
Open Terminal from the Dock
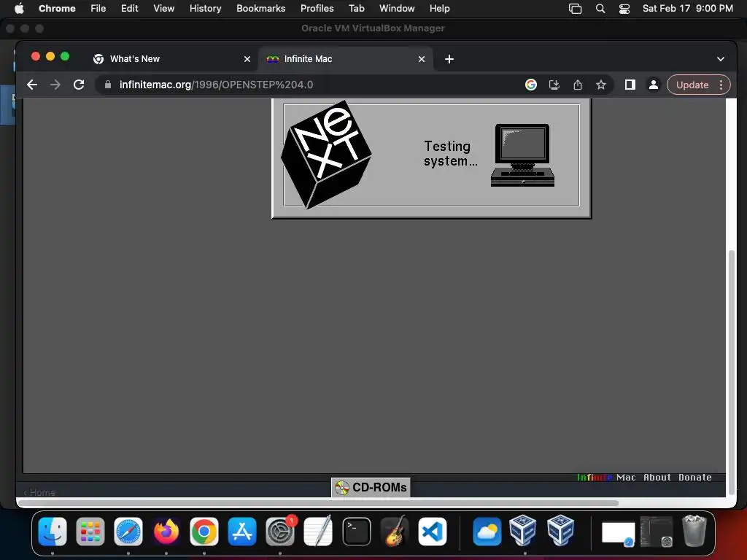coord(356,532)
